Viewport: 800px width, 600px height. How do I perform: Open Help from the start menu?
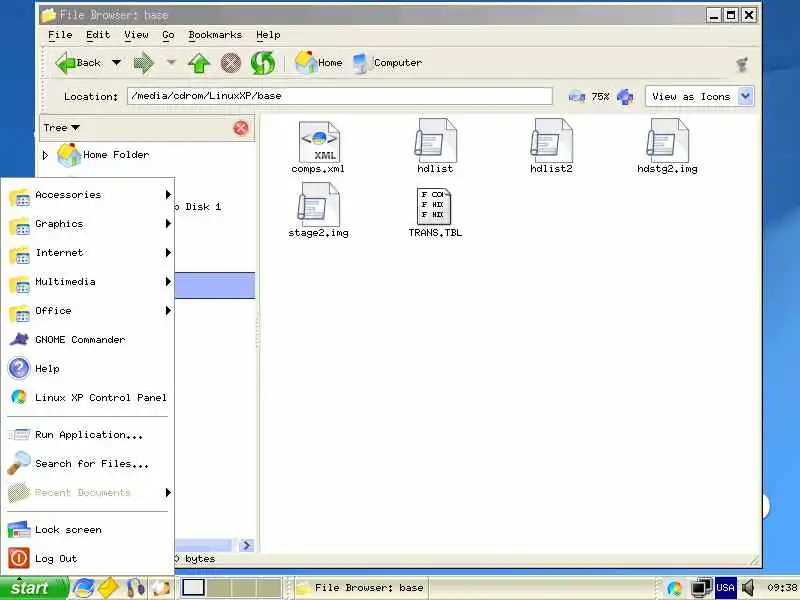[90, 369]
